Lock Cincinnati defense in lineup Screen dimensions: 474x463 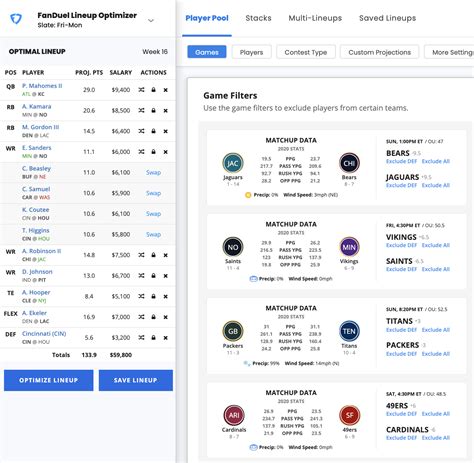(153, 338)
